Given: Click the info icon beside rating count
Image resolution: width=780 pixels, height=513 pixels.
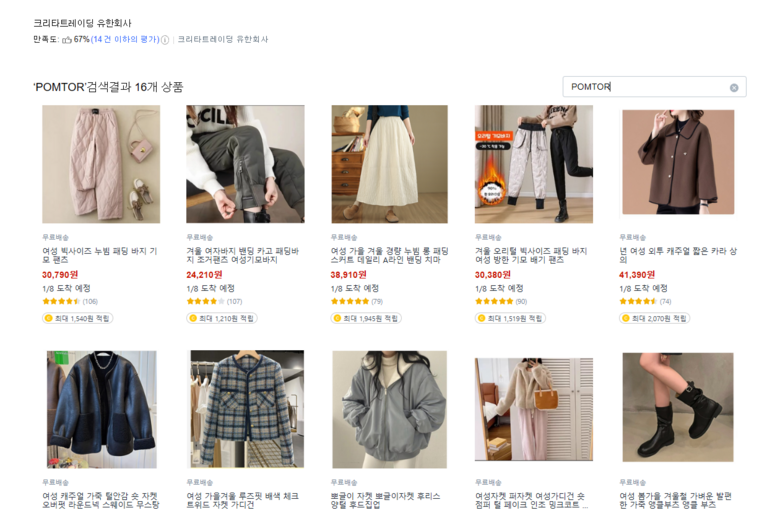Looking at the screenshot, I should [x=165, y=40].
